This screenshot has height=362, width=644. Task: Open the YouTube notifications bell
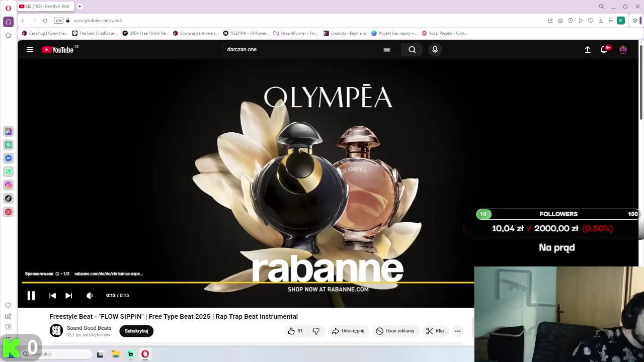pyautogui.click(x=604, y=50)
